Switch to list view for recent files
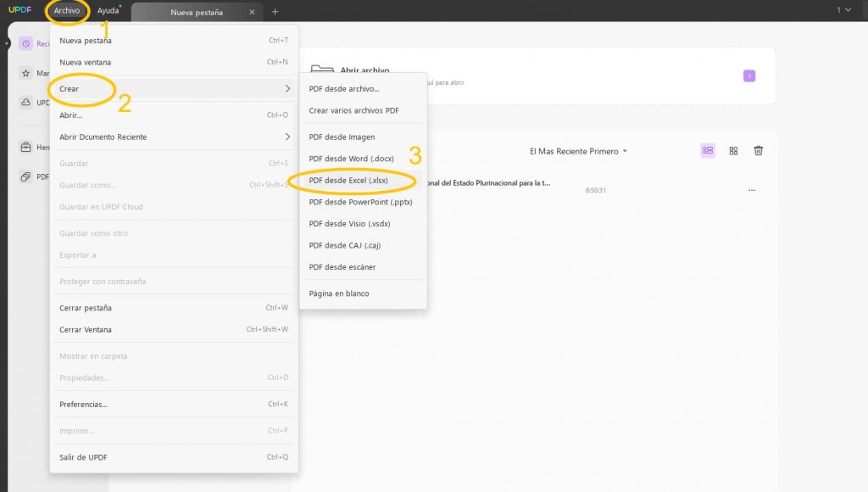868x492 pixels. click(x=707, y=150)
